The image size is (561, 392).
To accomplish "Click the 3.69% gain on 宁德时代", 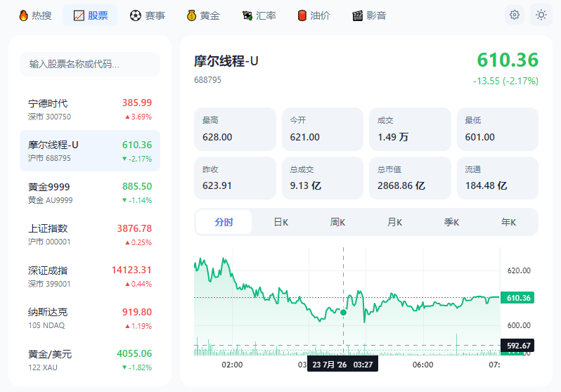I will [138, 117].
